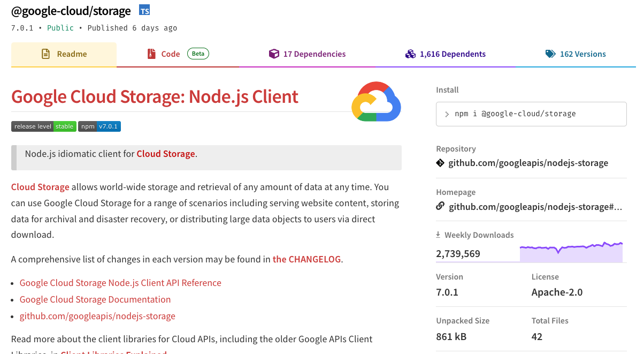This screenshot has width=644, height=354.
Task: Open the Repository github.com/googleapis/nodejs-storage link
Action: 528,163
